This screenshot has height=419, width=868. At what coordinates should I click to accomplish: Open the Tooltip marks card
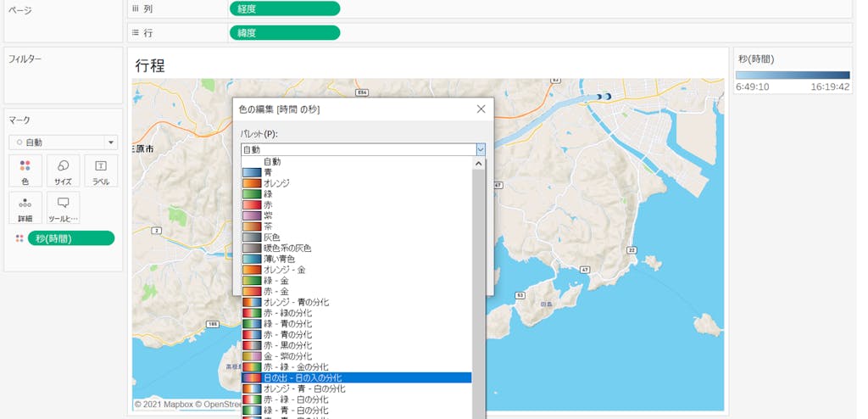(x=64, y=208)
